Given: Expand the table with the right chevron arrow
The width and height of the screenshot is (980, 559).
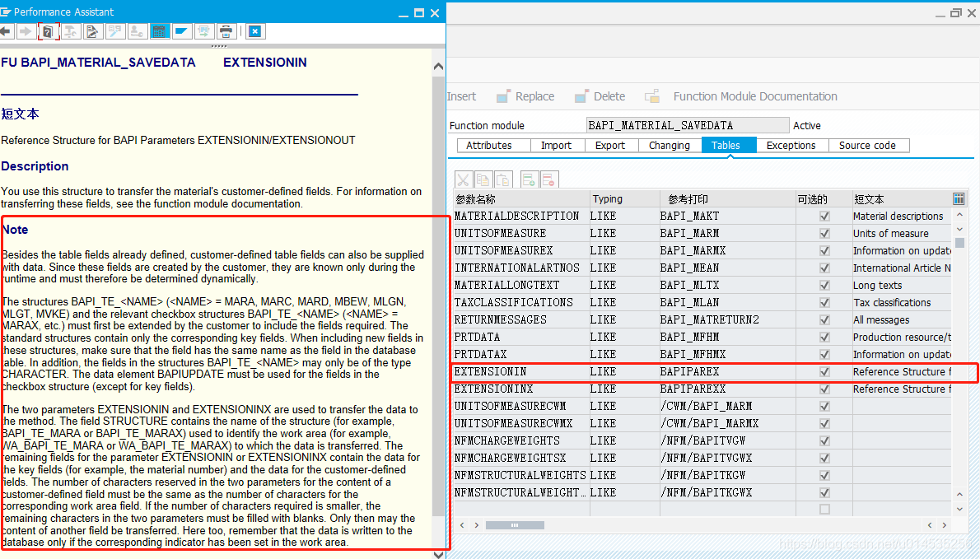Looking at the screenshot, I should point(476,524).
